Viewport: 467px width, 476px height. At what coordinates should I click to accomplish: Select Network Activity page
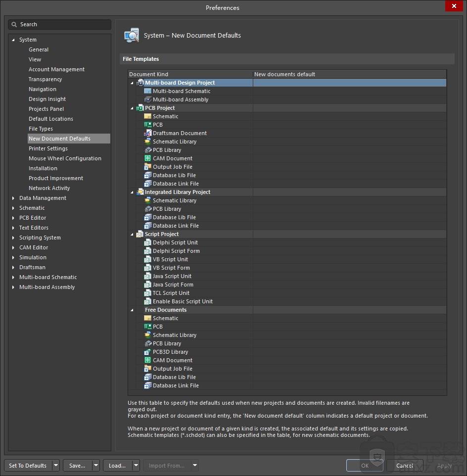pos(49,188)
